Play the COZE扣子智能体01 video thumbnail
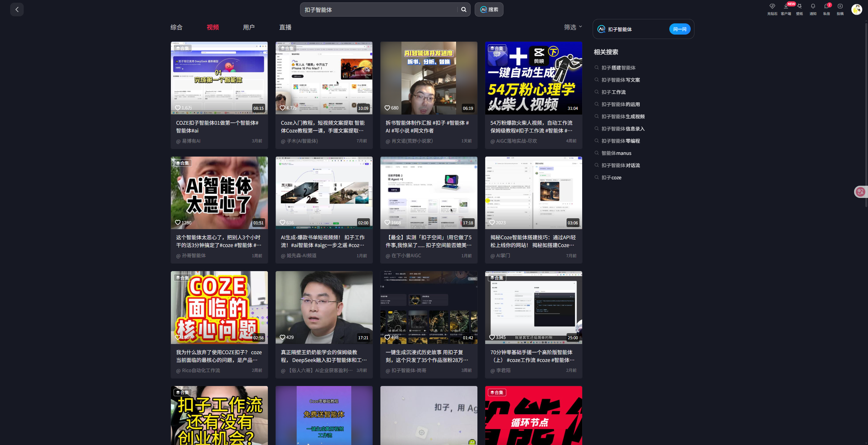868x445 pixels. (x=219, y=78)
